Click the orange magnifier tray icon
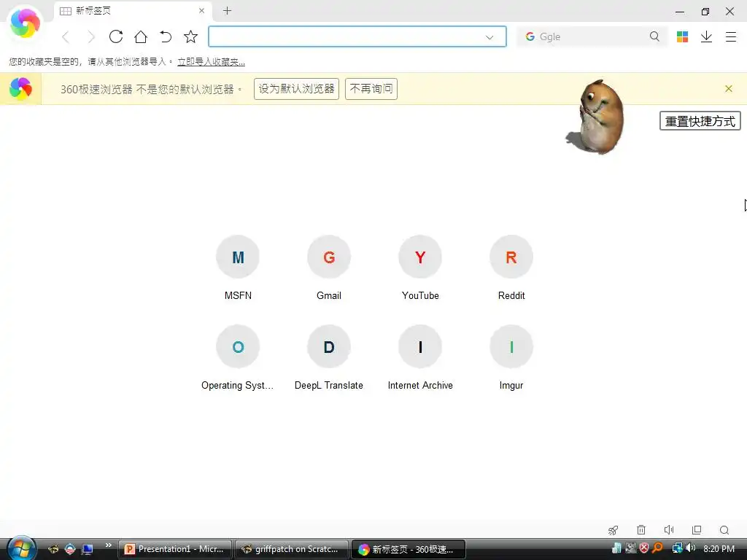Viewport: 747px width, 560px height. [658, 548]
